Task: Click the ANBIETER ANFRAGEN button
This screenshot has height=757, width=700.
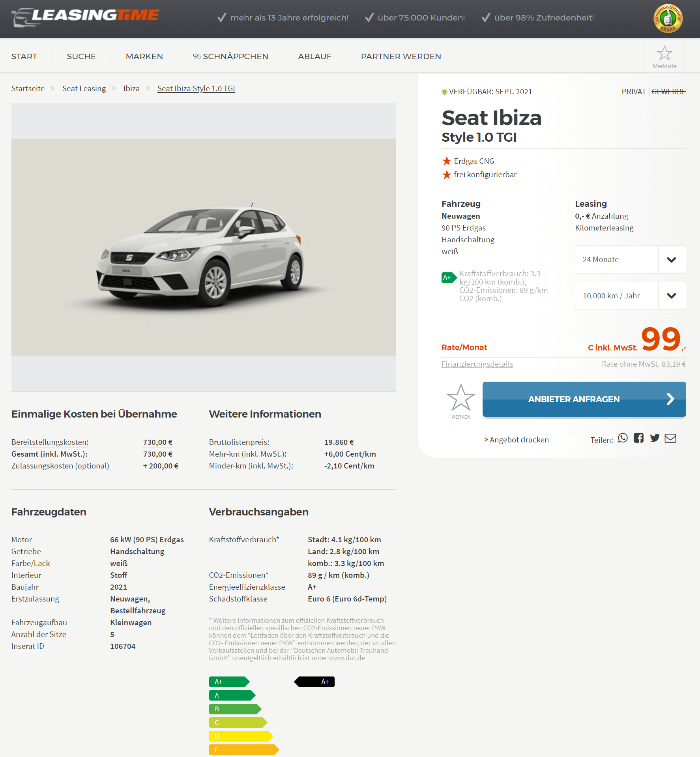Action: tap(584, 399)
